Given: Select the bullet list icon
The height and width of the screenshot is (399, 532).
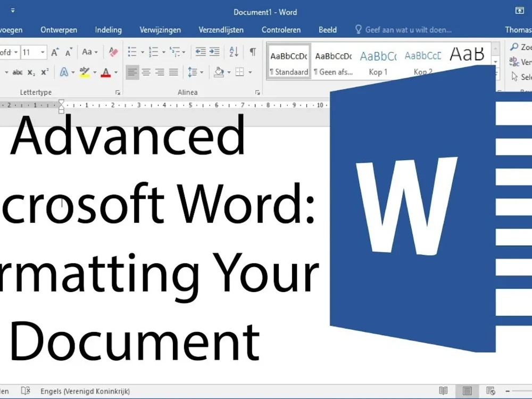Looking at the screenshot, I should pyautogui.click(x=134, y=52).
